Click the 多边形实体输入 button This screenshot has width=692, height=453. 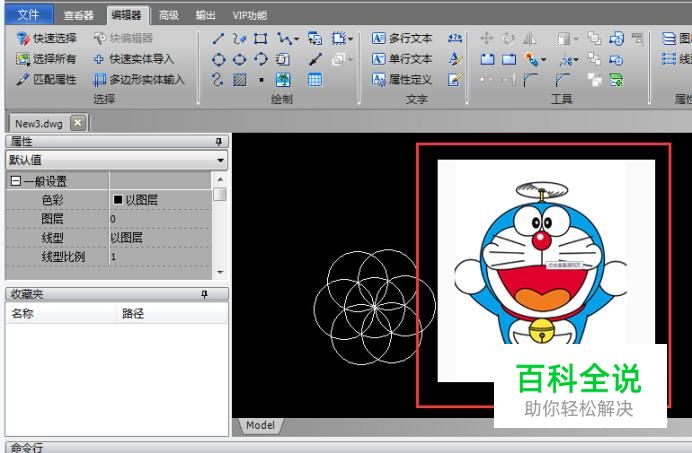(x=139, y=79)
